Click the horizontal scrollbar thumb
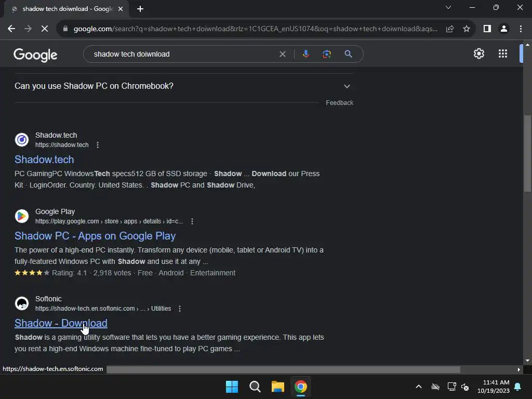 pos(283,369)
